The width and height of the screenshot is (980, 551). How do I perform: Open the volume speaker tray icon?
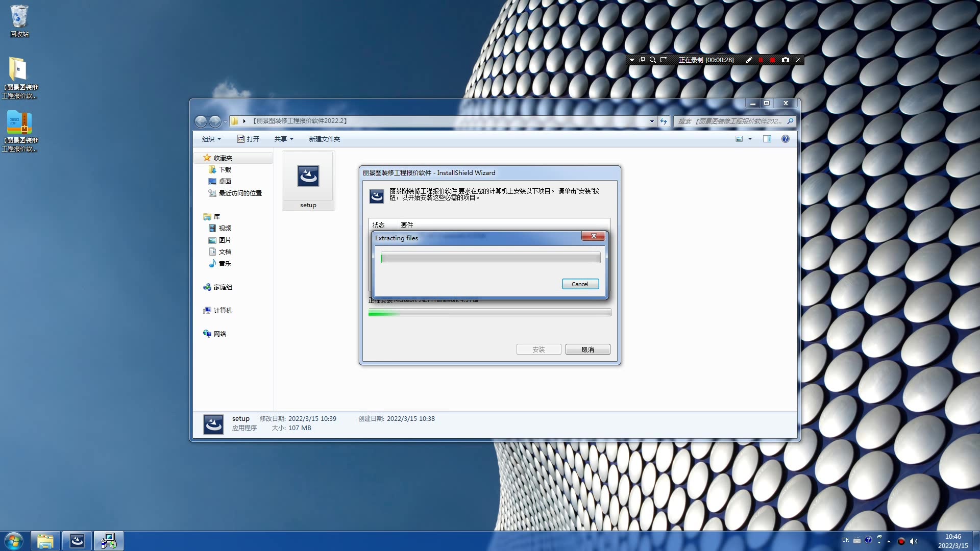tap(913, 541)
